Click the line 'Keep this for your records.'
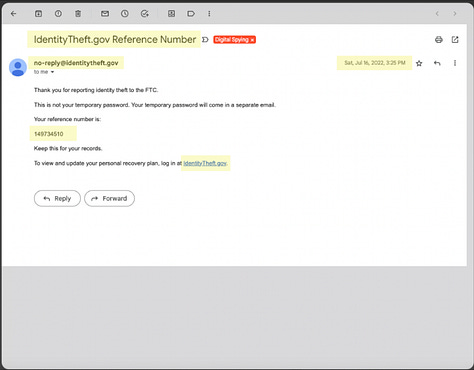The image size is (474, 370). tap(68, 148)
